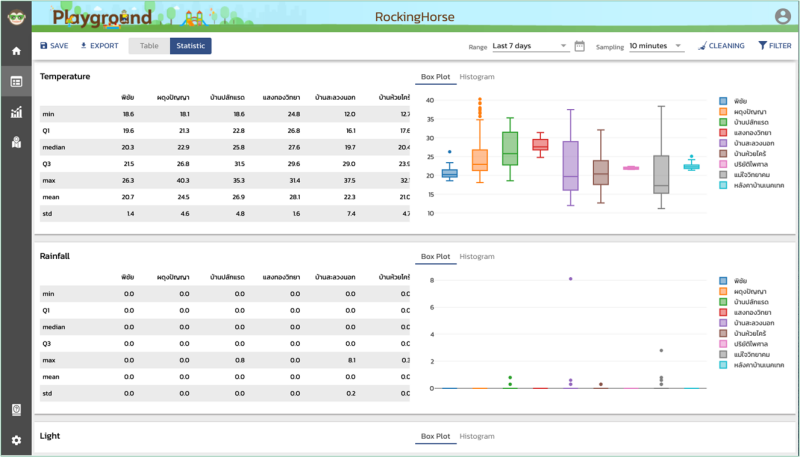The image size is (800, 457).
Task: Open the calendar date picker icon
Action: (579, 46)
